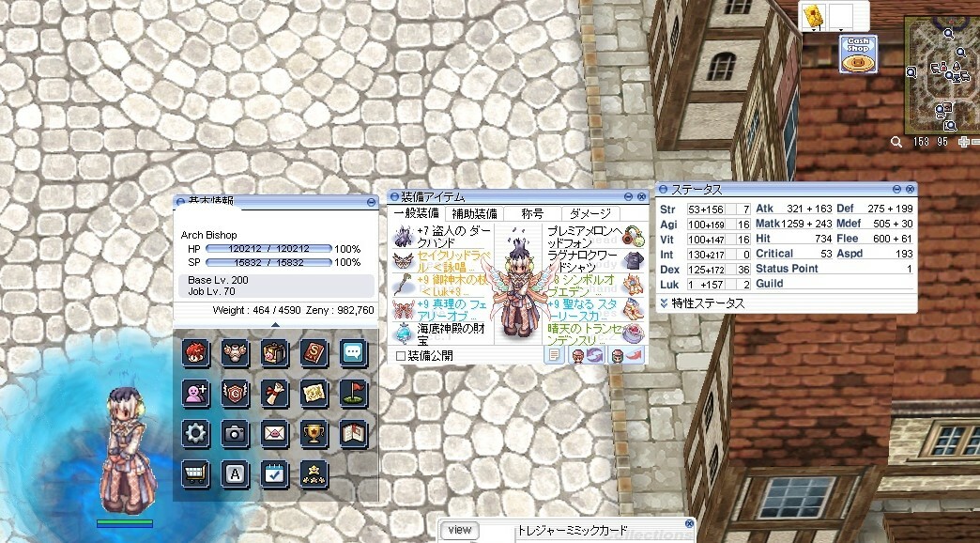Click the トレジャーミミックカード title
The width and height of the screenshot is (980, 543).
(x=572, y=531)
